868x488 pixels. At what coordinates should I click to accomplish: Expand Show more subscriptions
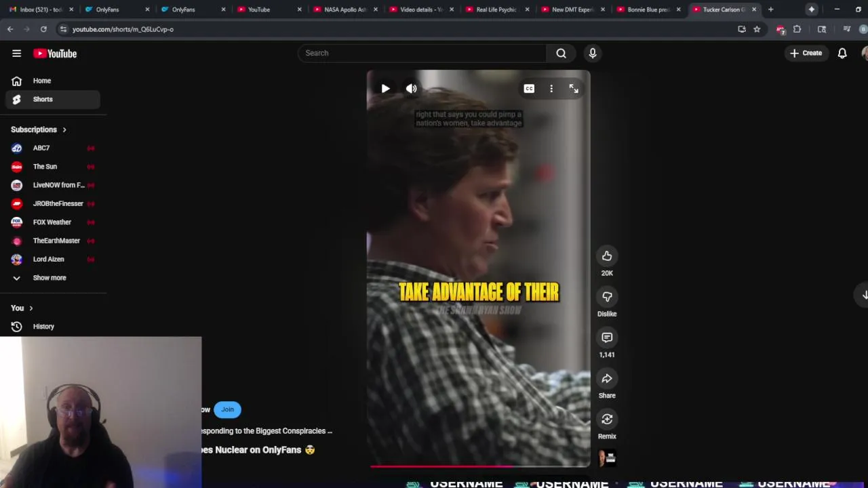tap(53, 278)
